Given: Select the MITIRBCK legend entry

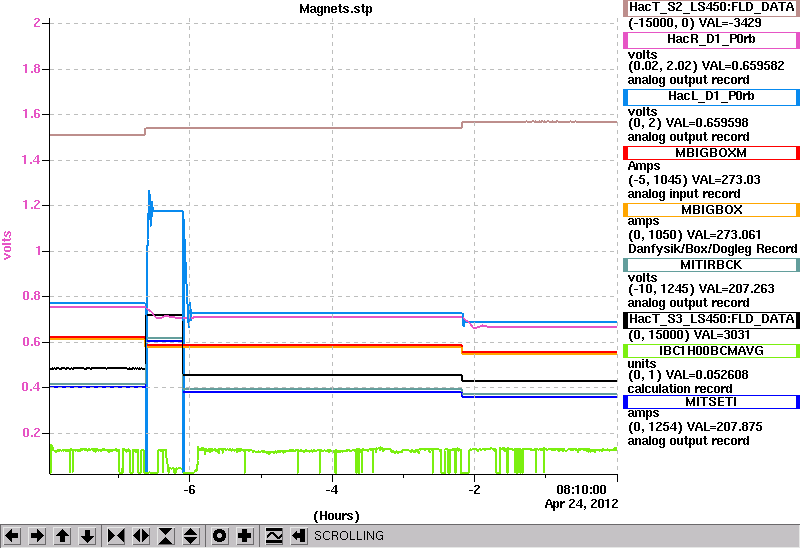Looking at the screenshot, I should coord(711,265).
